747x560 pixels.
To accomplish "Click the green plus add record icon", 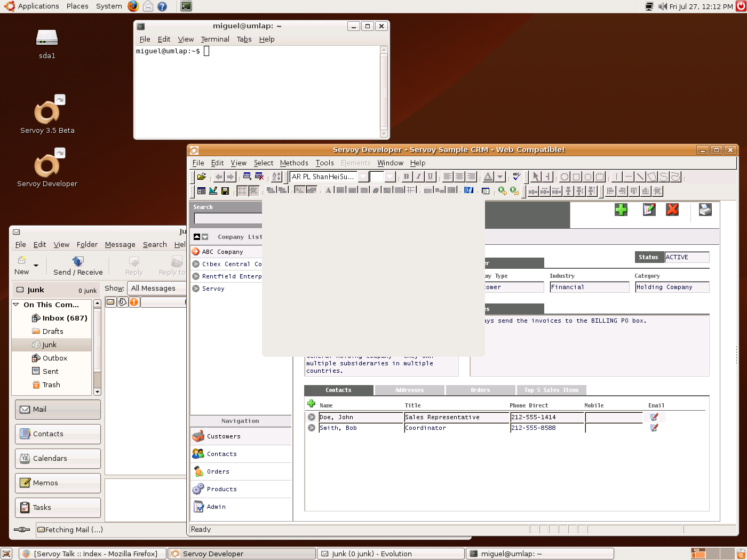I will click(x=621, y=210).
